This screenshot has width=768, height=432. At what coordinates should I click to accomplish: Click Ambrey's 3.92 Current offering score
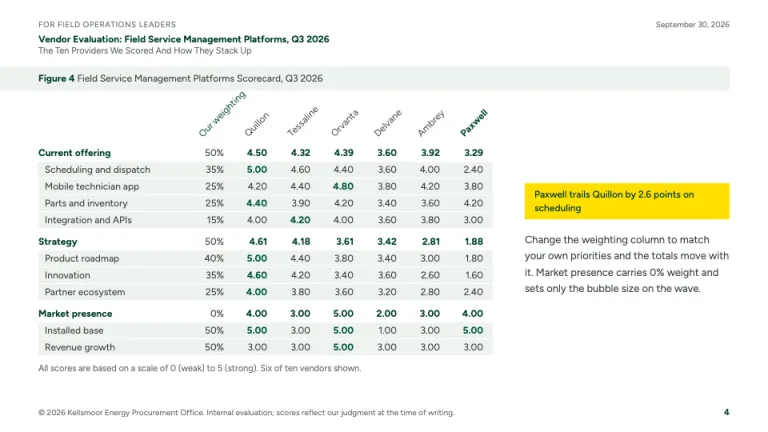pyautogui.click(x=430, y=153)
